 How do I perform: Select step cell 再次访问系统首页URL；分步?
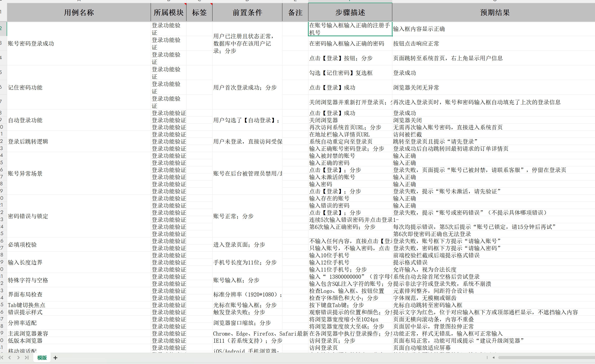350,127
